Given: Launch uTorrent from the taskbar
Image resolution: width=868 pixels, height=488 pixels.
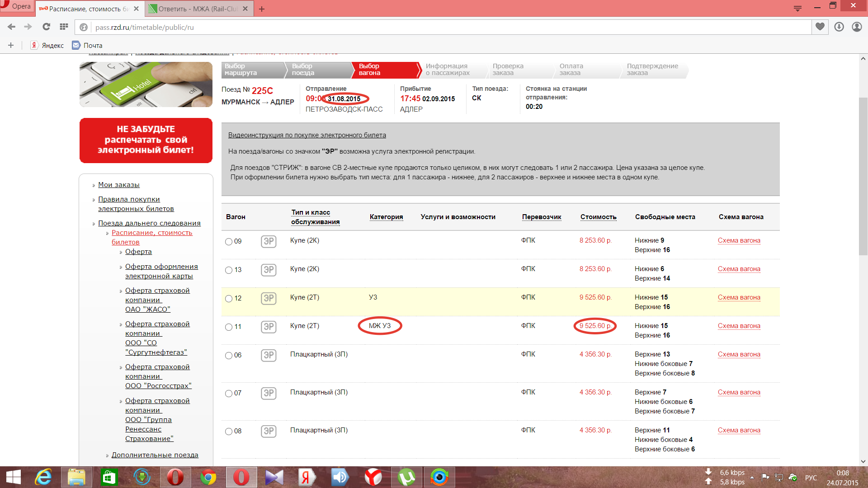Looking at the screenshot, I should pos(406,477).
